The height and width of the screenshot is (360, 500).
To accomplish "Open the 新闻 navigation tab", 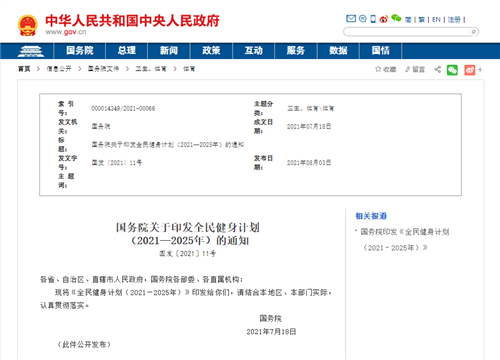I will click(x=169, y=51).
